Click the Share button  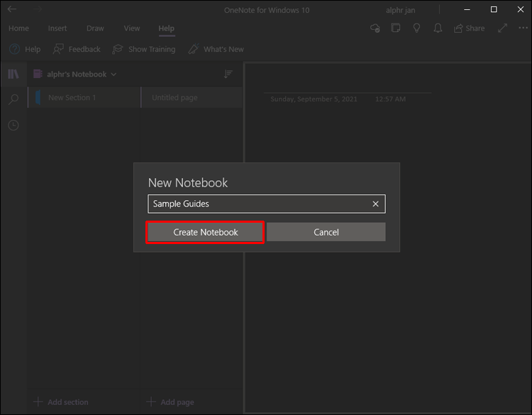tap(470, 28)
